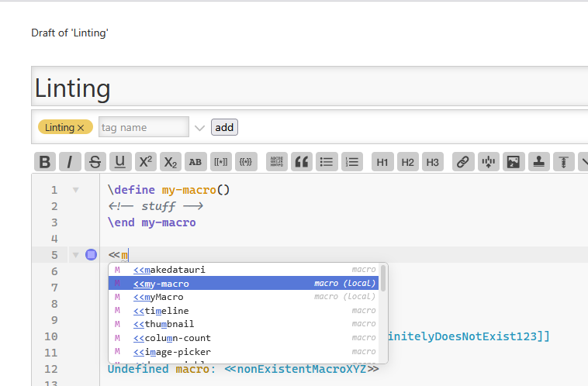Open the insert picture tool

pos(513,162)
